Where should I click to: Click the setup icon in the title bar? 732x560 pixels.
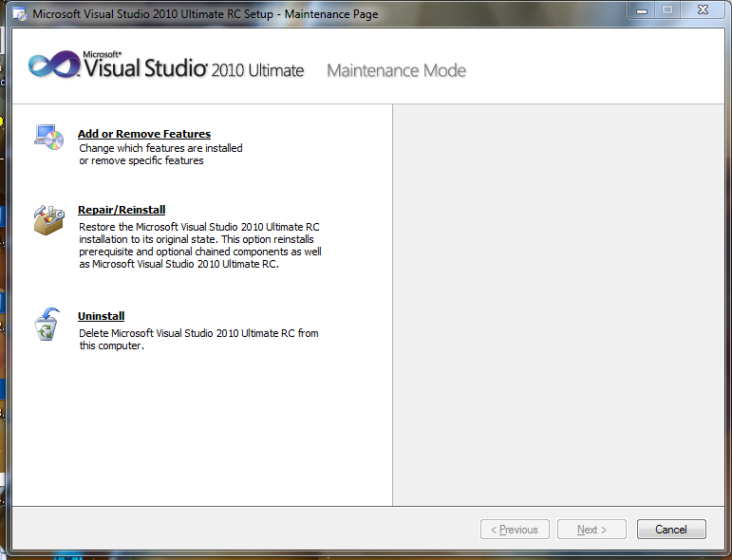coord(20,14)
